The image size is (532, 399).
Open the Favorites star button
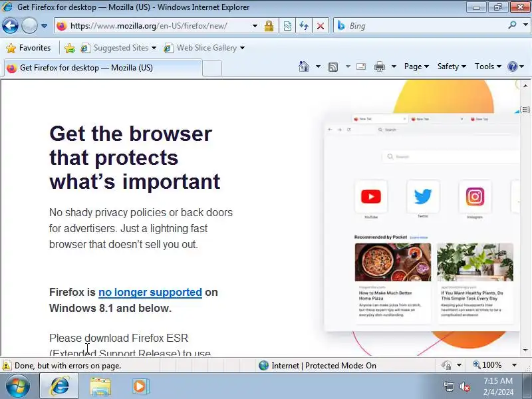pyautogui.click(x=29, y=48)
